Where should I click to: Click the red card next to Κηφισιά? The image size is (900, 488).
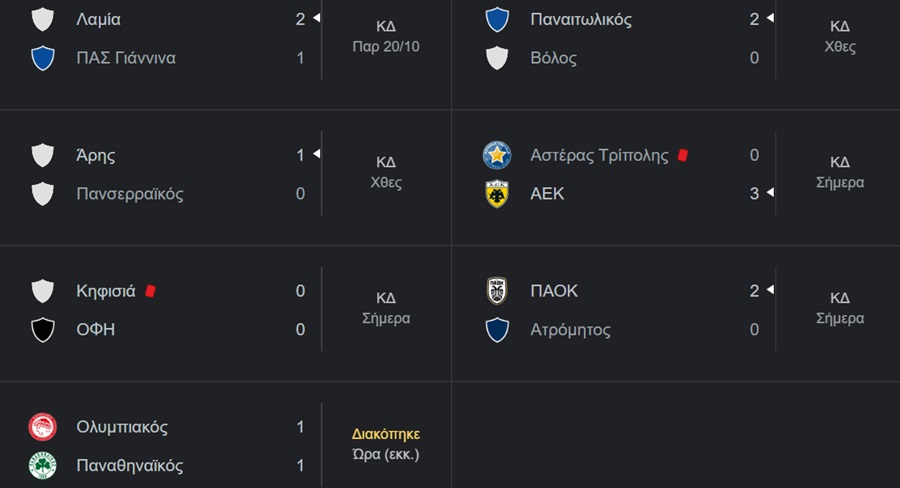click(x=150, y=291)
